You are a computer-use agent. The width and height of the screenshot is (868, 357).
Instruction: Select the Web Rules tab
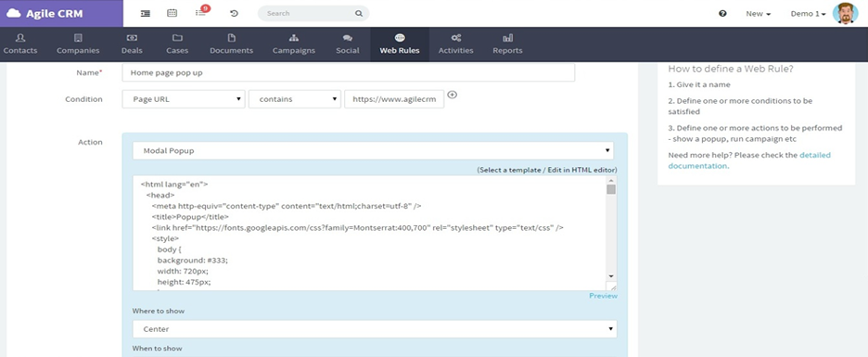(x=400, y=45)
